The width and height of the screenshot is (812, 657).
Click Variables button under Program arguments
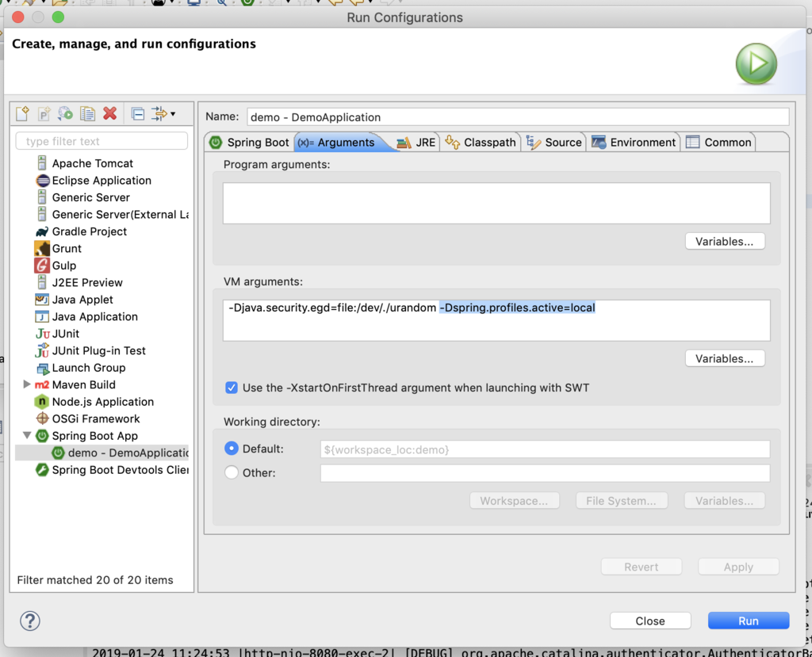tap(725, 241)
